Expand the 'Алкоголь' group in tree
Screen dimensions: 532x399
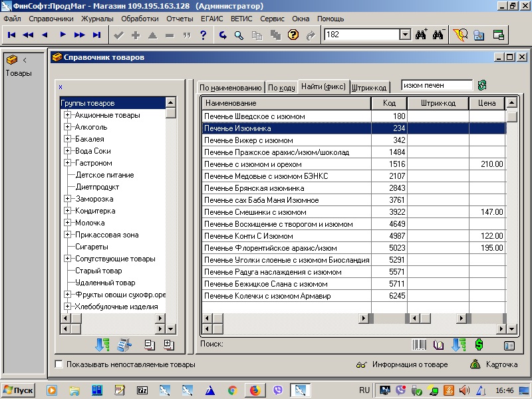coord(68,127)
